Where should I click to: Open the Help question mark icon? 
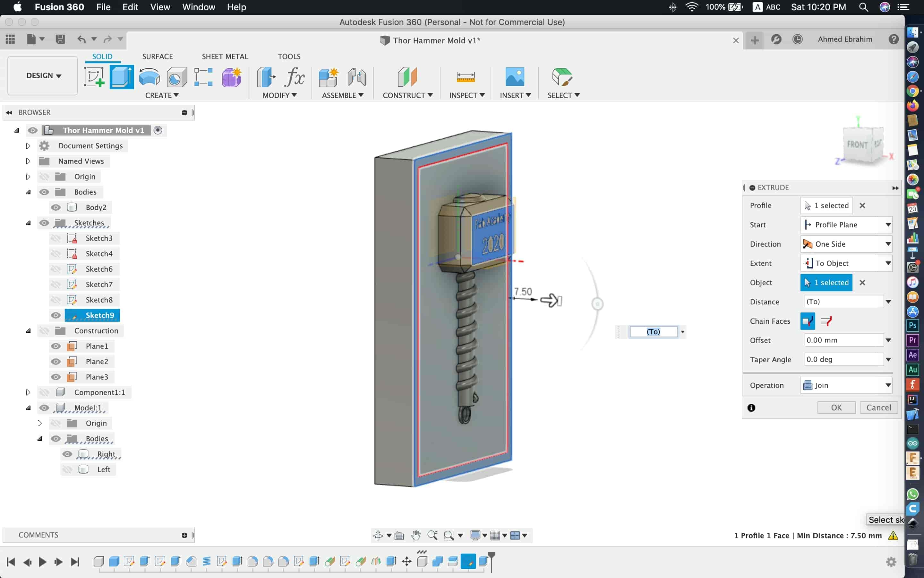894,39
